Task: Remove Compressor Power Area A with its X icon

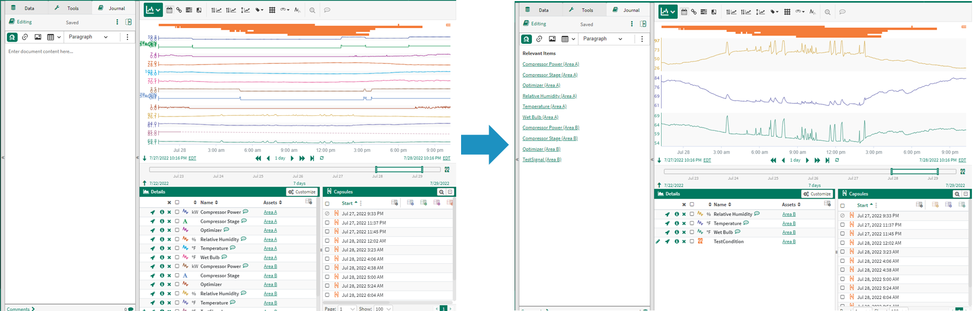Action: (169, 212)
